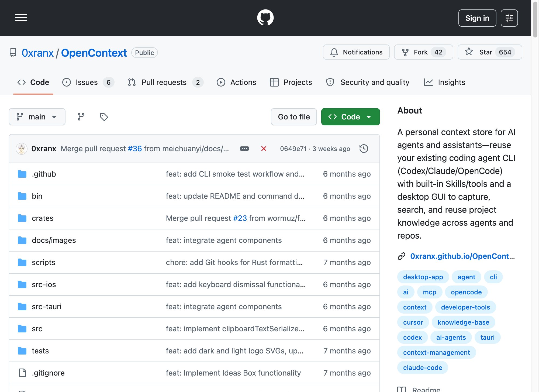Open the OpenContext repository link
Screen dimensions: 539x392
click(94, 53)
